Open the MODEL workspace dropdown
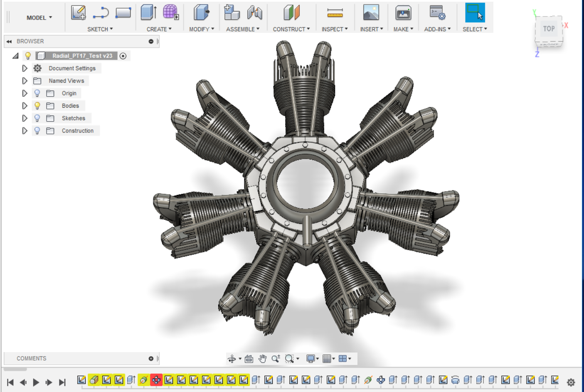The image size is (584, 392). tap(39, 17)
